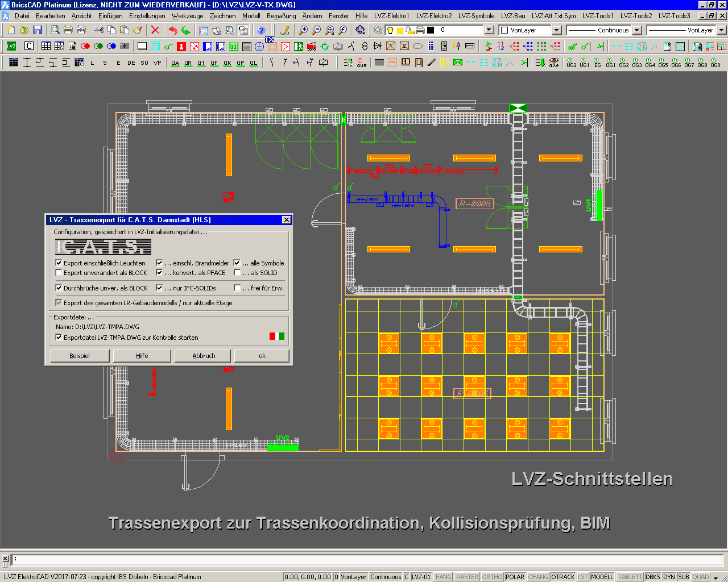Viewport: 728px width, 582px height.
Task: Click the 'alle' show-all eye icon
Action: (x=554, y=63)
